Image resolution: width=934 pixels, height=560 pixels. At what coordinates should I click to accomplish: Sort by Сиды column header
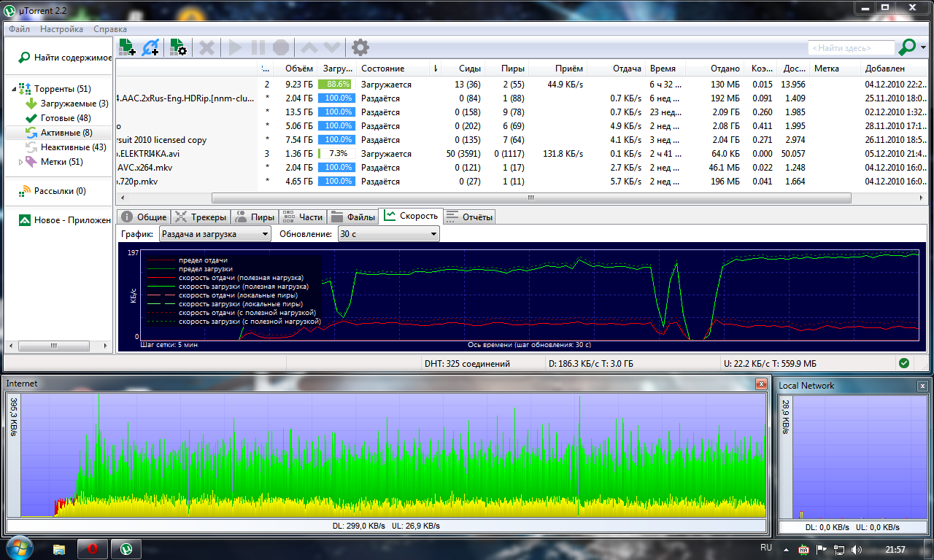[x=463, y=69]
